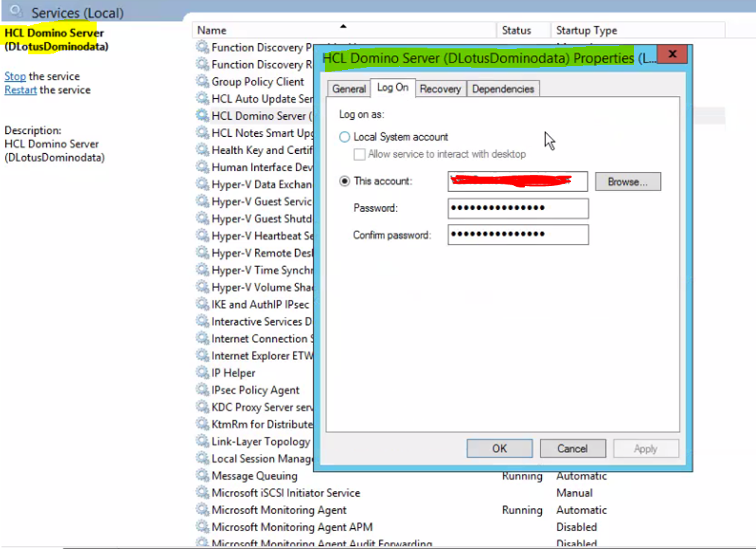
Task: Click the Microsoft iSCSI Initiator Service icon
Action: [x=201, y=493]
